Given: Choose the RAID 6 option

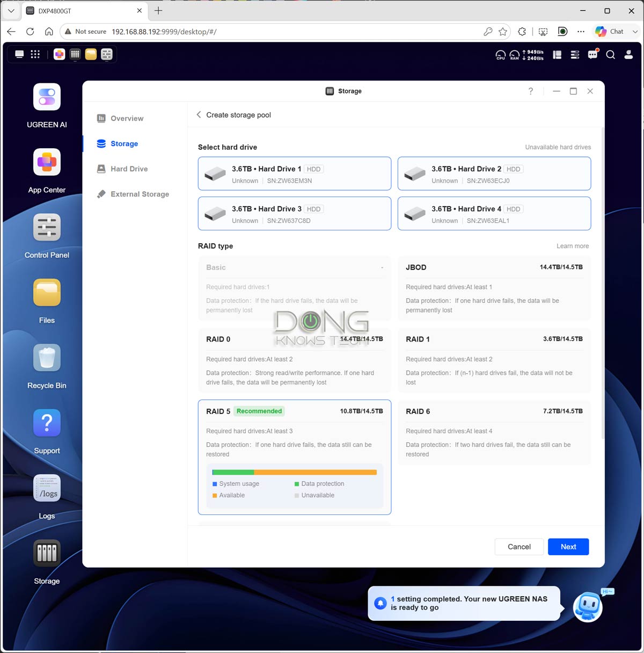Looking at the screenshot, I should pos(494,432).
